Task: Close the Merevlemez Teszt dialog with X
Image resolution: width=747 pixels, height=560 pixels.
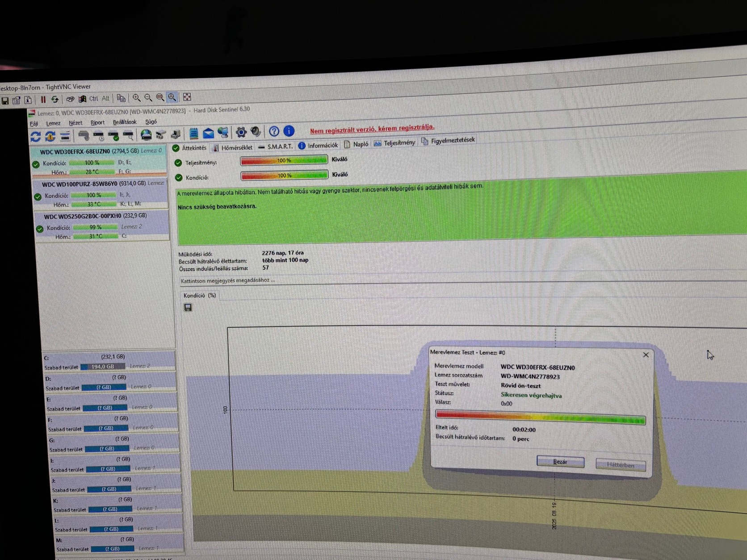Action: [646, 355]
